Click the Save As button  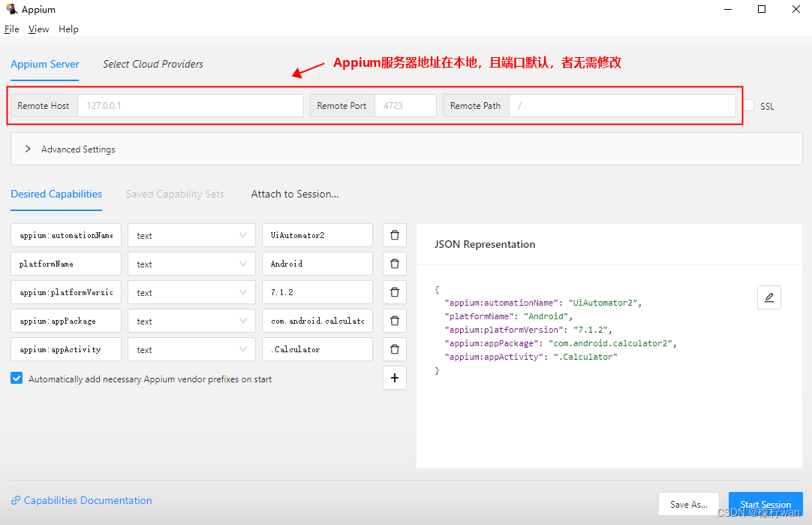coord(688,504)
